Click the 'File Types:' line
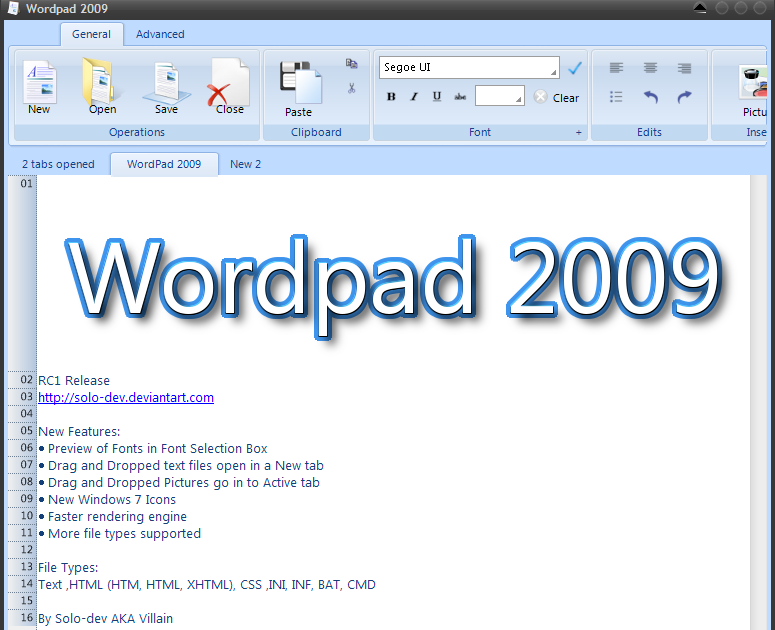 point(68,568)
